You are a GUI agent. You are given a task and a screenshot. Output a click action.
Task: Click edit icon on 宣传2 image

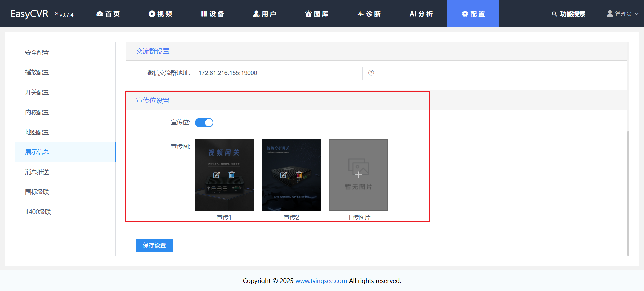click(284, 175)
